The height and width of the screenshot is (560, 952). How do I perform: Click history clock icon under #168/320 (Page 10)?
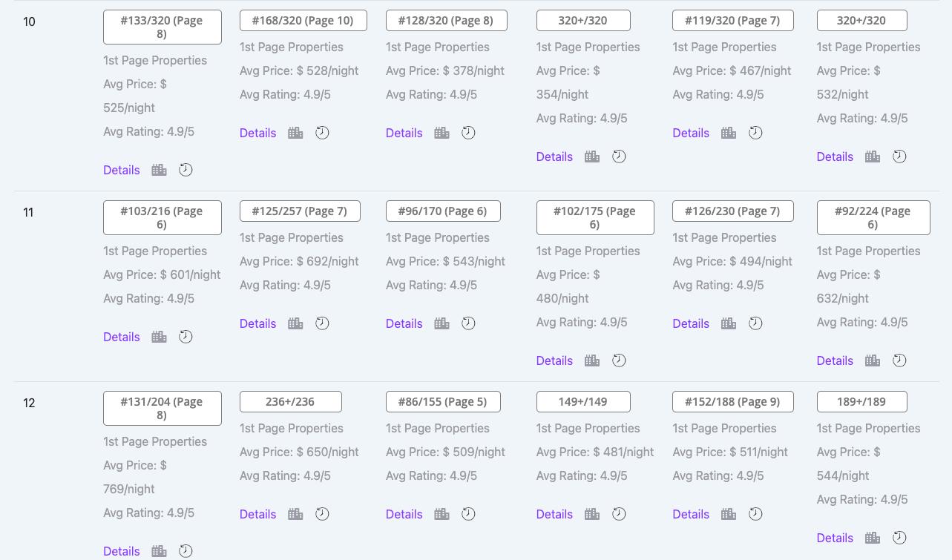point(322,133)
